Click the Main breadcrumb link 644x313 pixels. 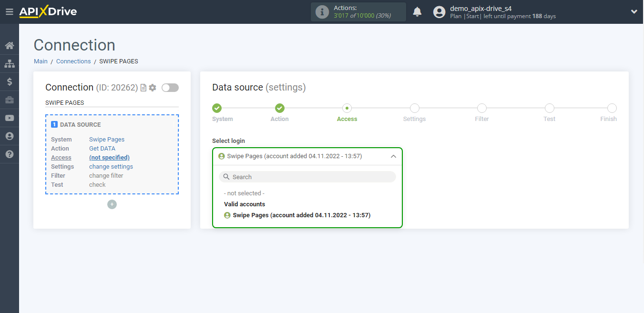pos(41,61)
